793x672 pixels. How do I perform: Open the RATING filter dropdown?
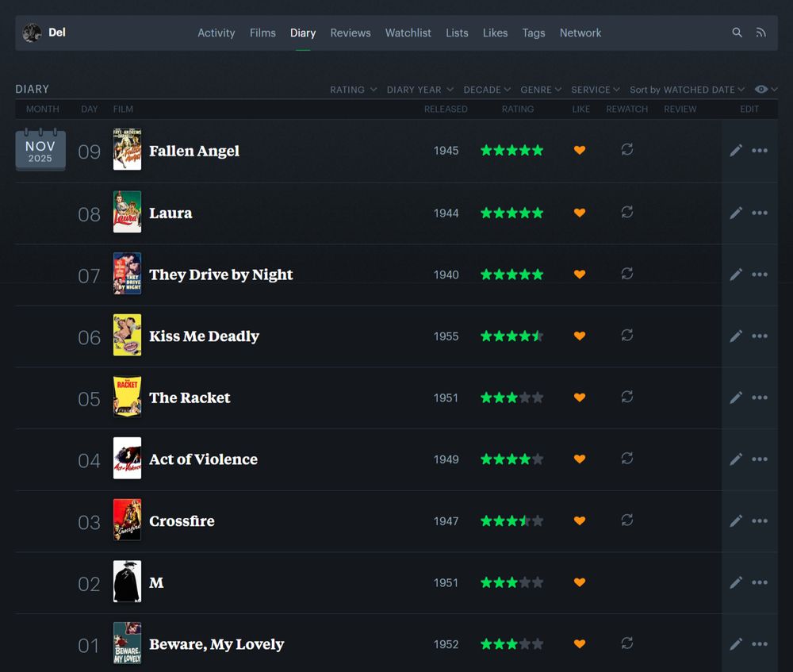click(352, 90)
